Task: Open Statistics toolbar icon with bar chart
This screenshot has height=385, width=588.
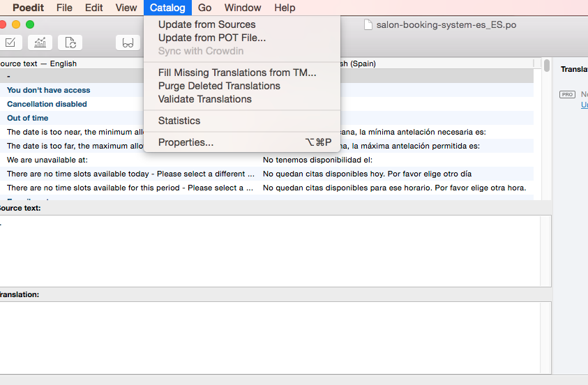Action: [40, 43]
